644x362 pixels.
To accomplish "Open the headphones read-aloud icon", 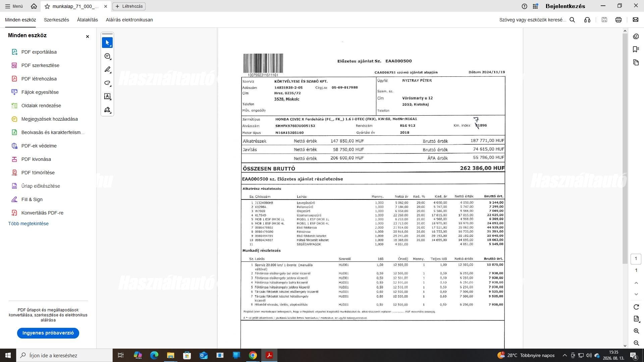I will point(587,20).
